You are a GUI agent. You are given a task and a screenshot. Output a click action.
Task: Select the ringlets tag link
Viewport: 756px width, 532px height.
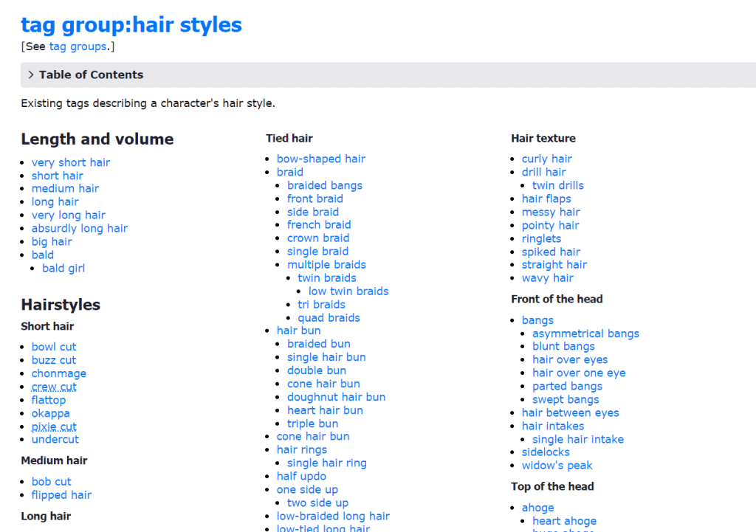pyautogui.click(x=541, y=238)
